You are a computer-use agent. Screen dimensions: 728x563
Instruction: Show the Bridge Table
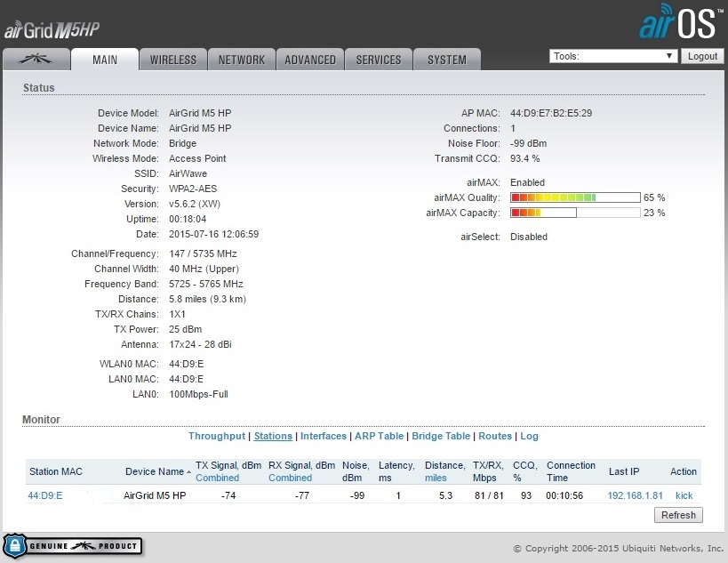pyautogui.click(x=441, y=436)
